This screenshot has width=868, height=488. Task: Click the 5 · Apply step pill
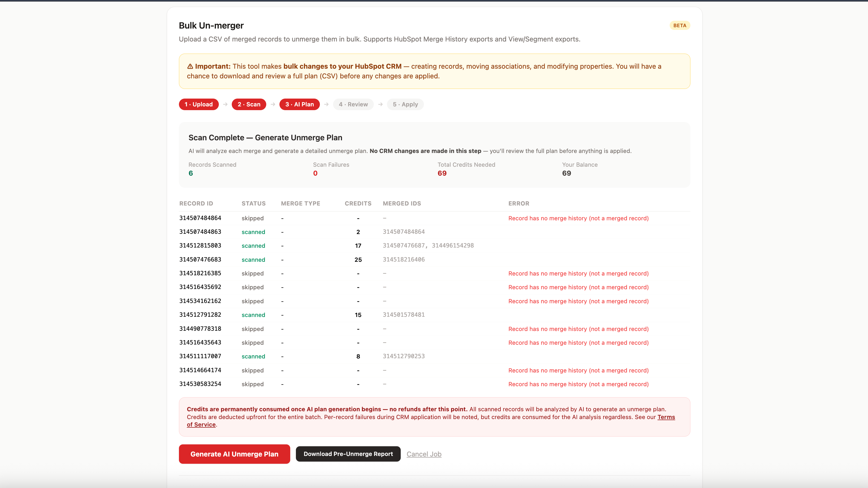pyautogui.click(x=405, y=104)
